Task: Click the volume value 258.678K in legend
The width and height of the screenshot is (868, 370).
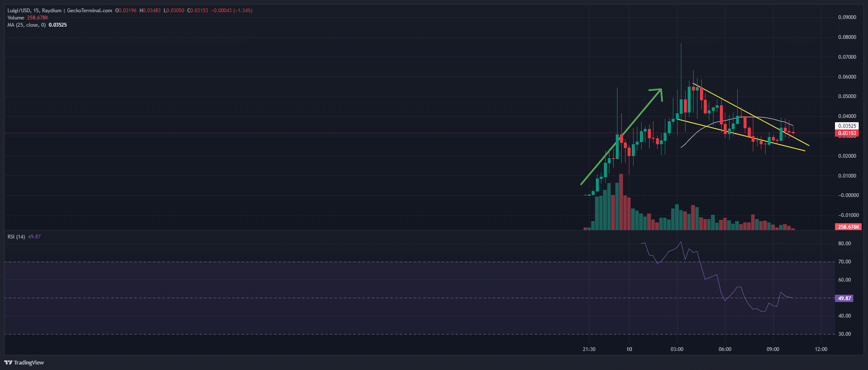Action: coord(38,18)
